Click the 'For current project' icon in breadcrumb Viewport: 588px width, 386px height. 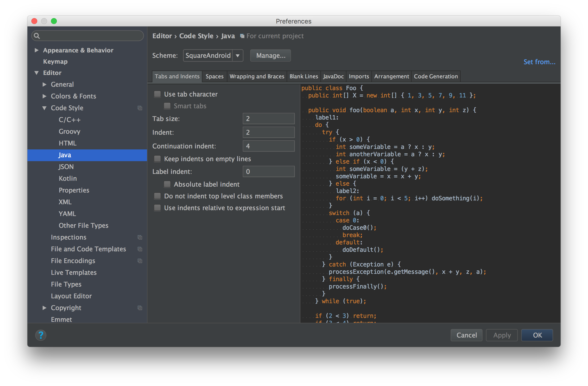pos(242,36)
